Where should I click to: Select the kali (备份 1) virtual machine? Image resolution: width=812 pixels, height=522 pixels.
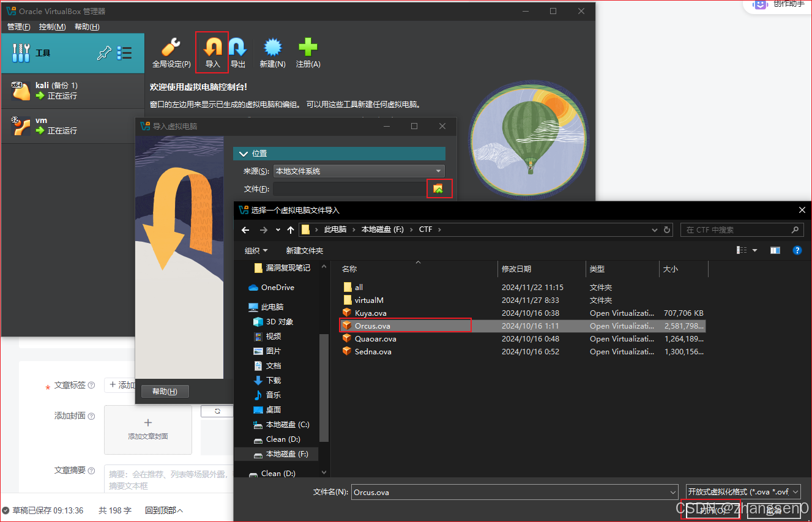coord(73,91)
